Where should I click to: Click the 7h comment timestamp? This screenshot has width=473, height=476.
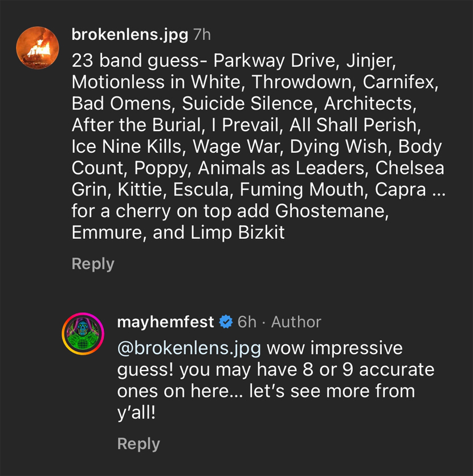[x=202, y=35]
